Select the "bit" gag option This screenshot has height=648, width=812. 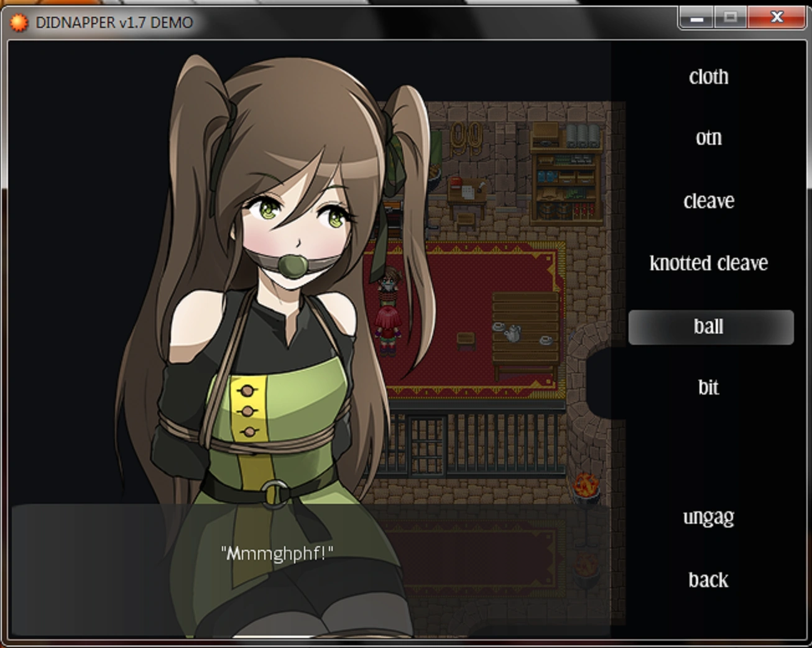[x=708, y=387]
